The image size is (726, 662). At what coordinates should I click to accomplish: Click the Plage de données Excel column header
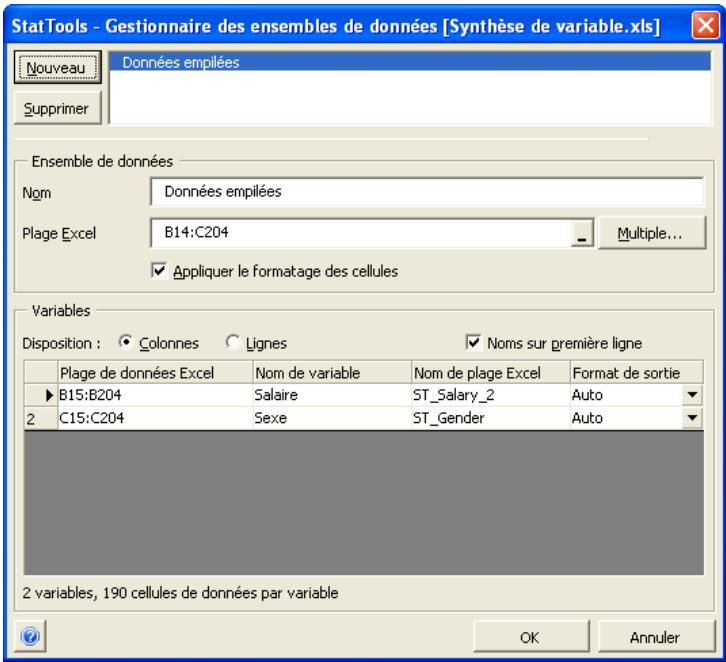click(x=155, y=372)
